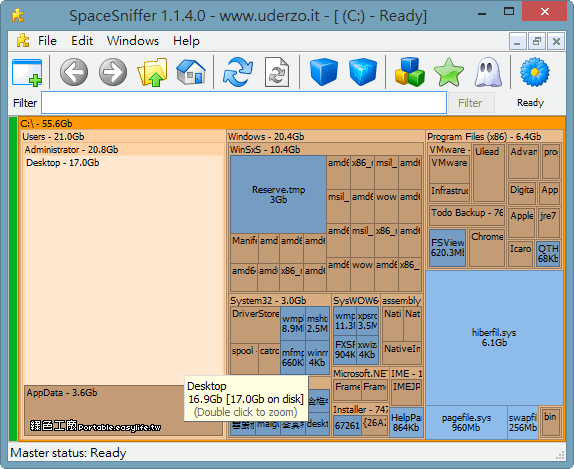Go to the upper folder level icon

[x=152, y=72]
